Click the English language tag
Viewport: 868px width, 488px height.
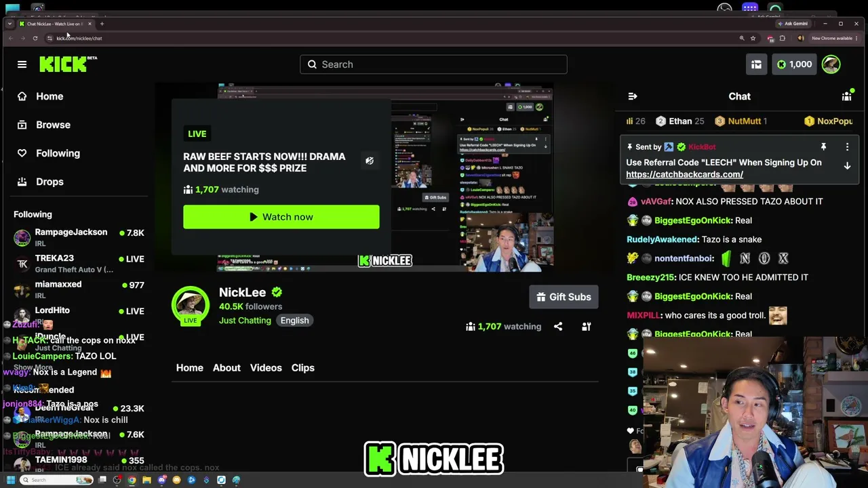(x=294, y=321)
